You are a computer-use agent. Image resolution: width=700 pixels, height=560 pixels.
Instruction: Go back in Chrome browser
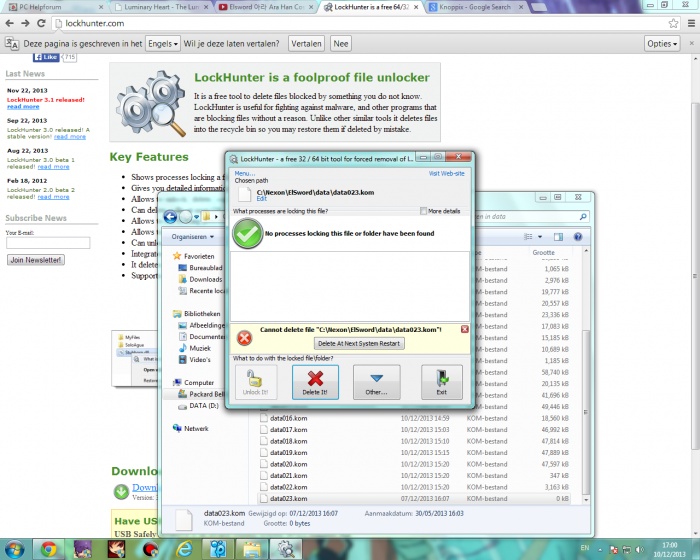click(10, 23)
